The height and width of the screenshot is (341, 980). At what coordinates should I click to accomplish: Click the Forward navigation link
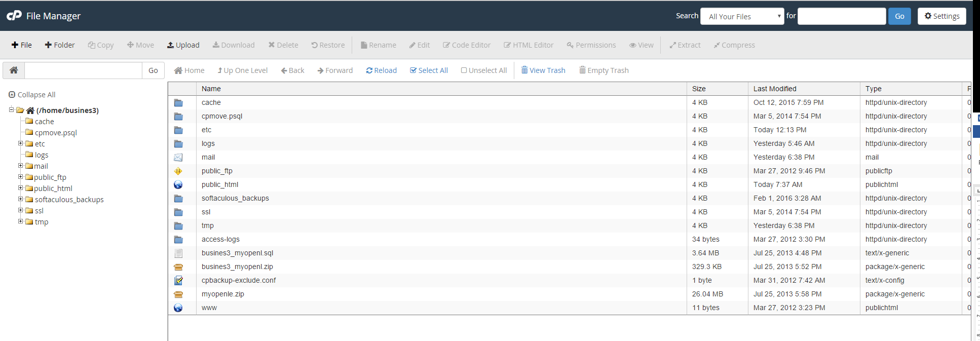335,70
